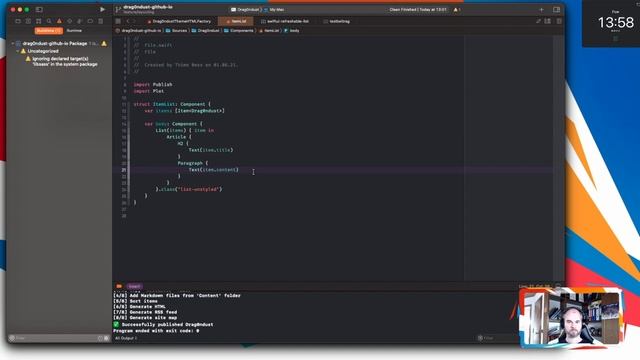
Task: Click ItemList file in the jump bar
Action: (x=269, y=31)
